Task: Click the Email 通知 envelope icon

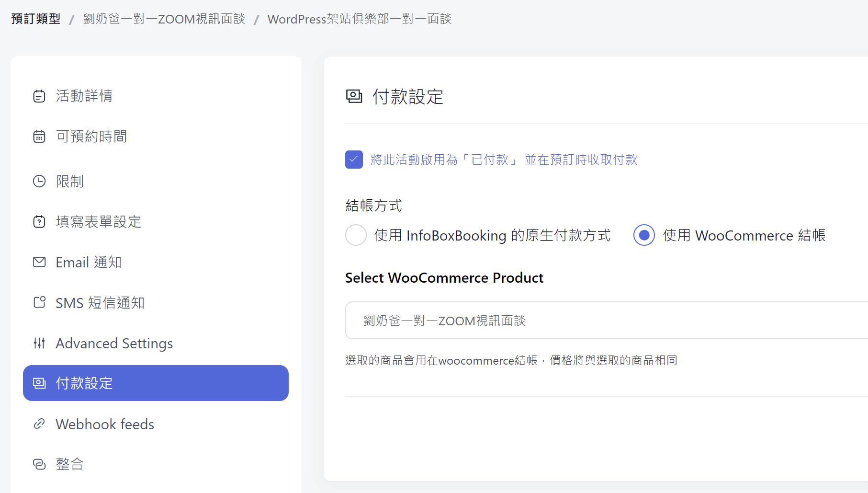Action: (39, 262)
